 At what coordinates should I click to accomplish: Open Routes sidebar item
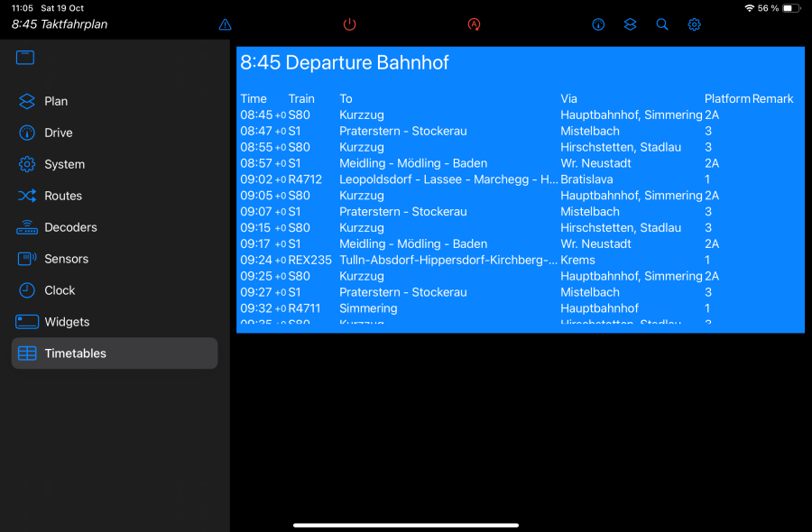click(63, 196)
